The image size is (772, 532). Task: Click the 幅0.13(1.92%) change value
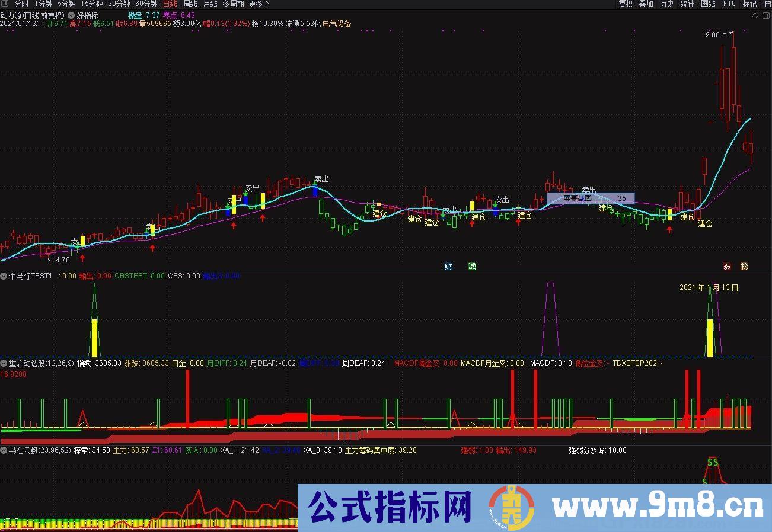[226, 24]
